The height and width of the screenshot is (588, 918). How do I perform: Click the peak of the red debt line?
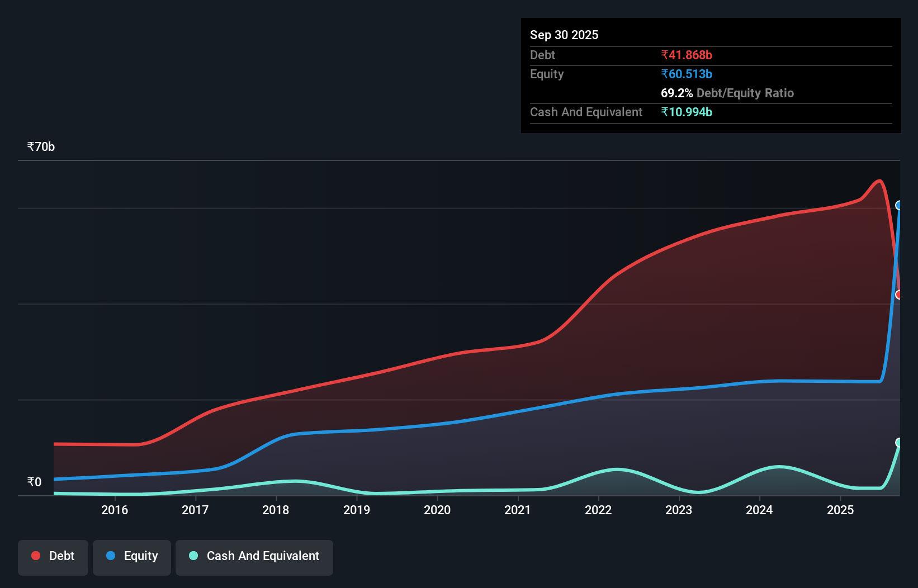tap(879, 182)
